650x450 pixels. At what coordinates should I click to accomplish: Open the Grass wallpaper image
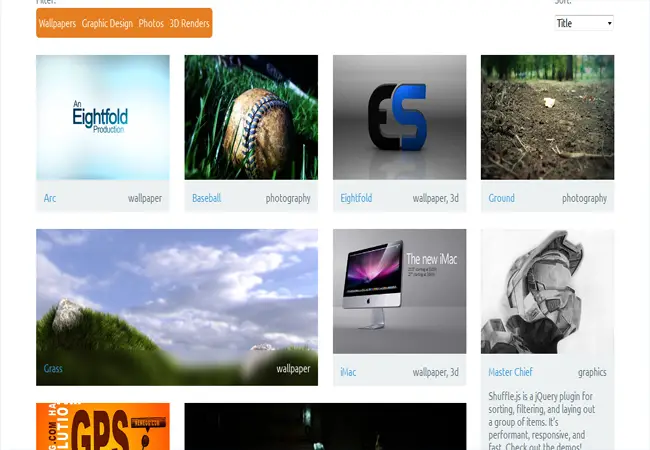pyautogui.click(x=177, y=307)
